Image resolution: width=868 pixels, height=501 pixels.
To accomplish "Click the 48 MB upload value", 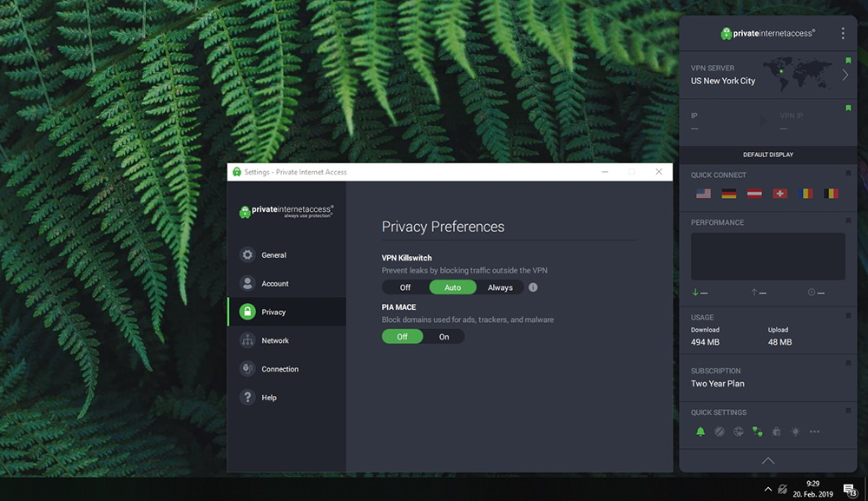I will [x=780, y=342].
